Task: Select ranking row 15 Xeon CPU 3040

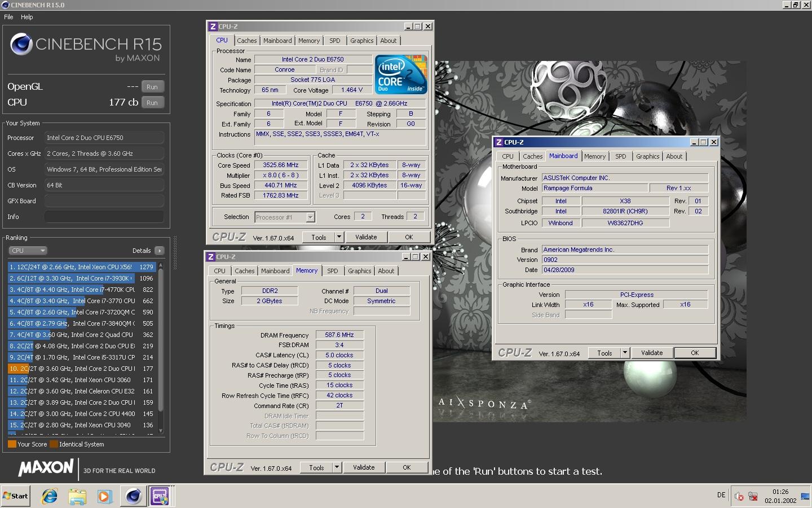Action: (x=82, y=425)
